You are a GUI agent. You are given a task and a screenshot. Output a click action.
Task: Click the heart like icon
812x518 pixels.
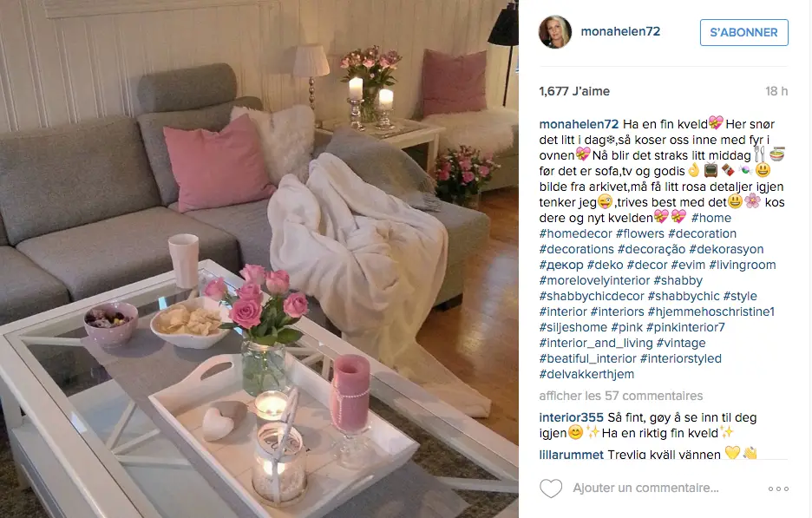point(551,488)
